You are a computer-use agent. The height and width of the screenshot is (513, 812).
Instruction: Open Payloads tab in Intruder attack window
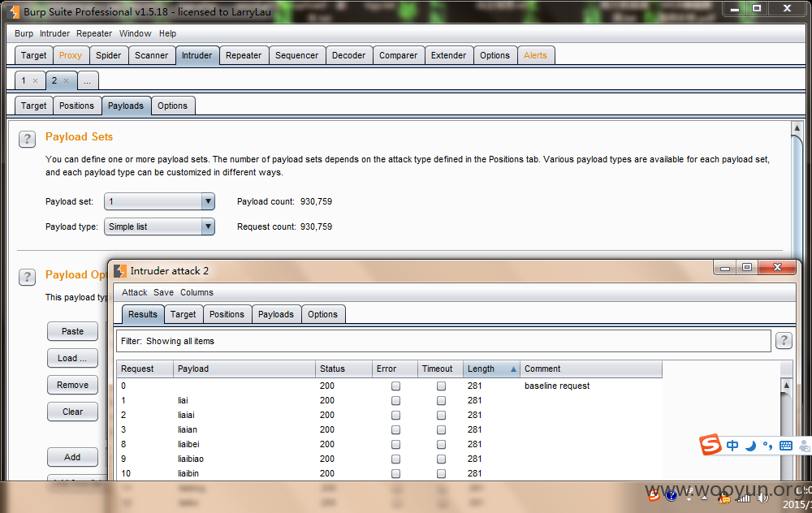coord(276,314)
